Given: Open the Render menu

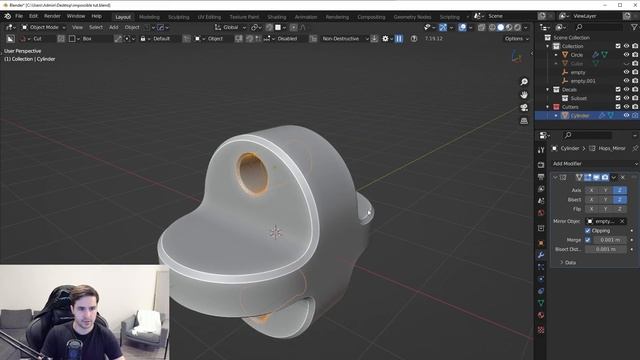Looking at the screenshot, I should (x=52, y=16).
